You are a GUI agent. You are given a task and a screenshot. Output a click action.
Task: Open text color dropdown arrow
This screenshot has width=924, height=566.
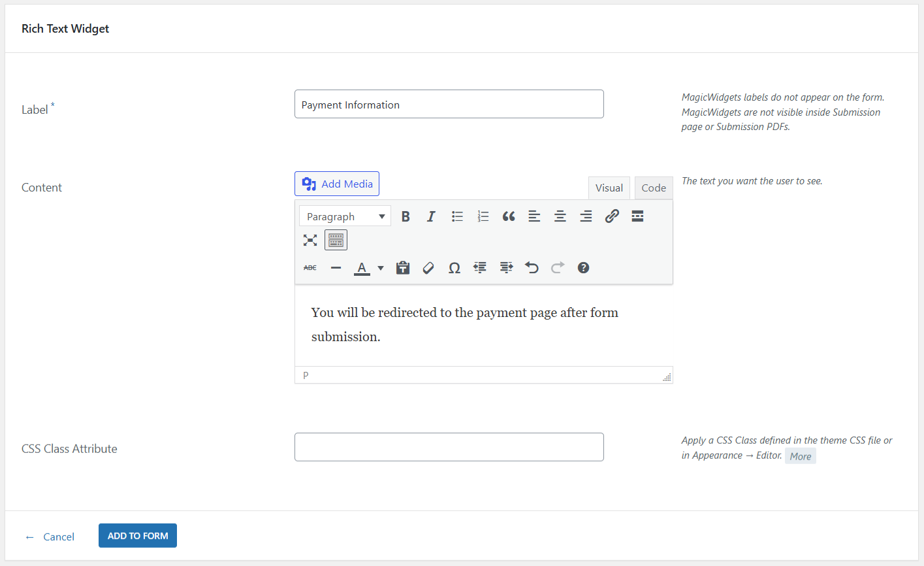coord(381,268)
